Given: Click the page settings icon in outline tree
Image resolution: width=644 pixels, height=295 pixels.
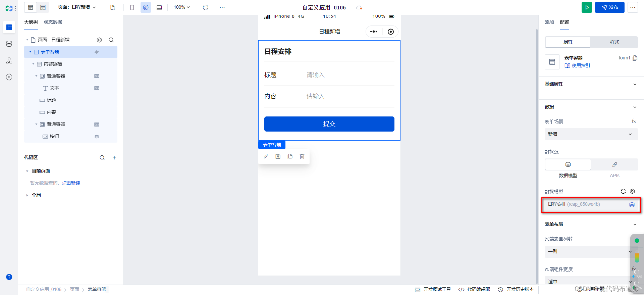Looking at the screenshot, I should click(x=99, y=40).
